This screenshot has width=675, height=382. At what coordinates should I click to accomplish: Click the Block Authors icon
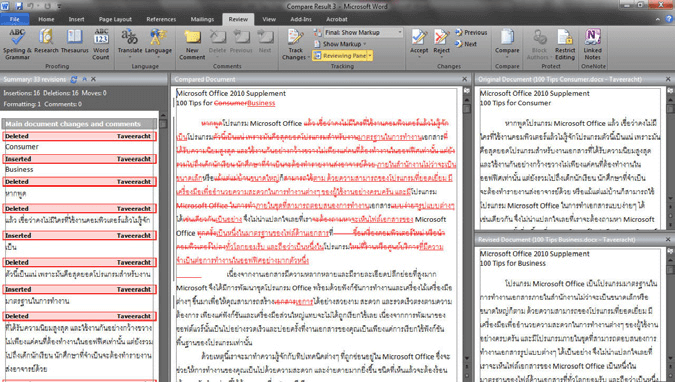(x=538, y=43)
